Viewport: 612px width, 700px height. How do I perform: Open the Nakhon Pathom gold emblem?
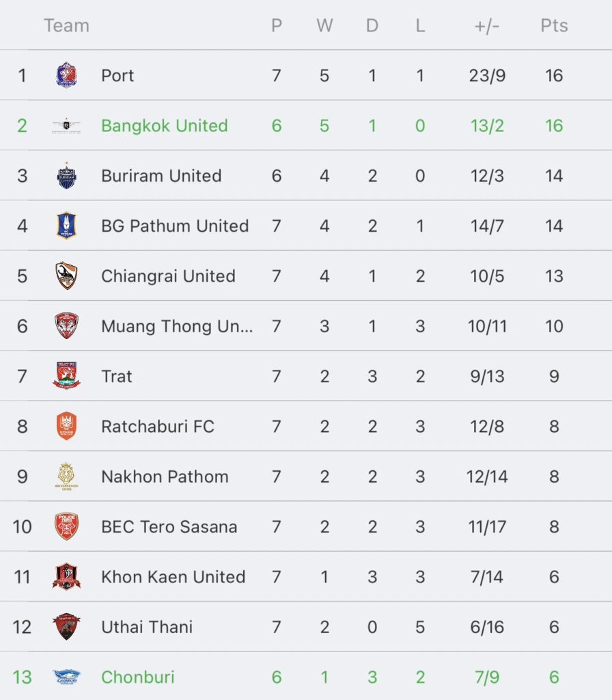click(66, 476)
